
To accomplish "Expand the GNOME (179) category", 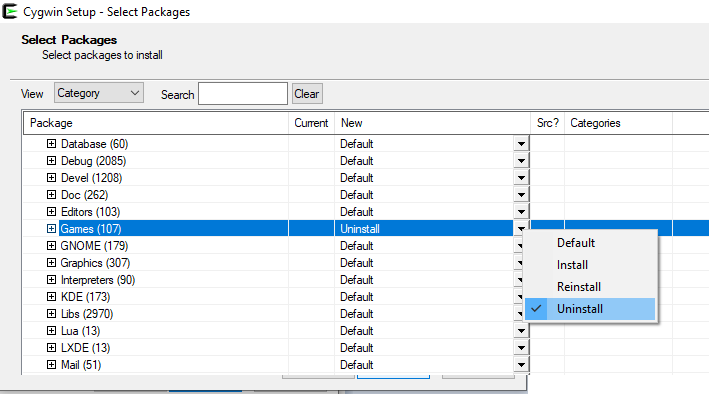I will tap(52, 246).
